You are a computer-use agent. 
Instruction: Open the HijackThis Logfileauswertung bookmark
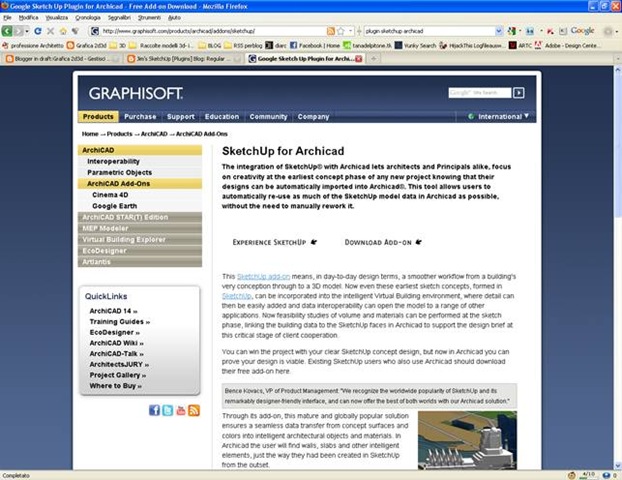[x=471, y=46]
